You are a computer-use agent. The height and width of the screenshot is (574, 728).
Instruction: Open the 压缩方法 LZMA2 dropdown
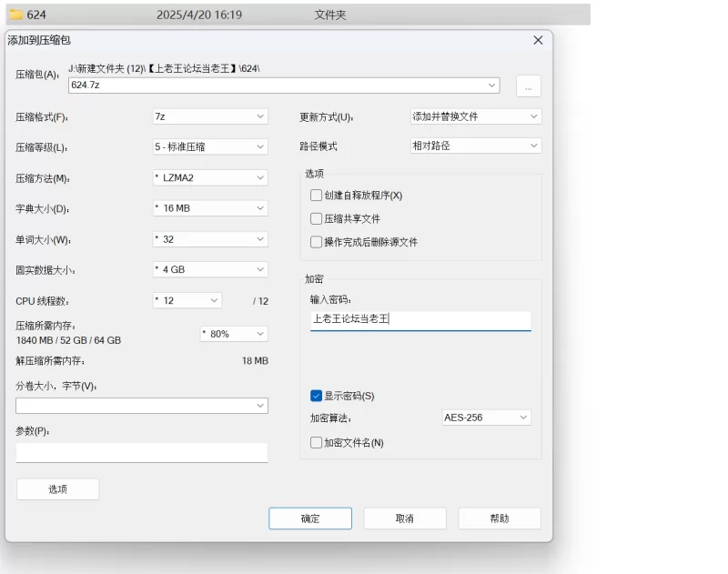209,178
